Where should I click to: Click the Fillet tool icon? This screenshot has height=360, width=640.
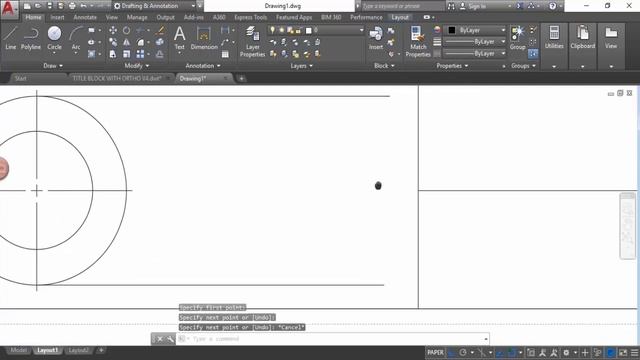(140, 42)
